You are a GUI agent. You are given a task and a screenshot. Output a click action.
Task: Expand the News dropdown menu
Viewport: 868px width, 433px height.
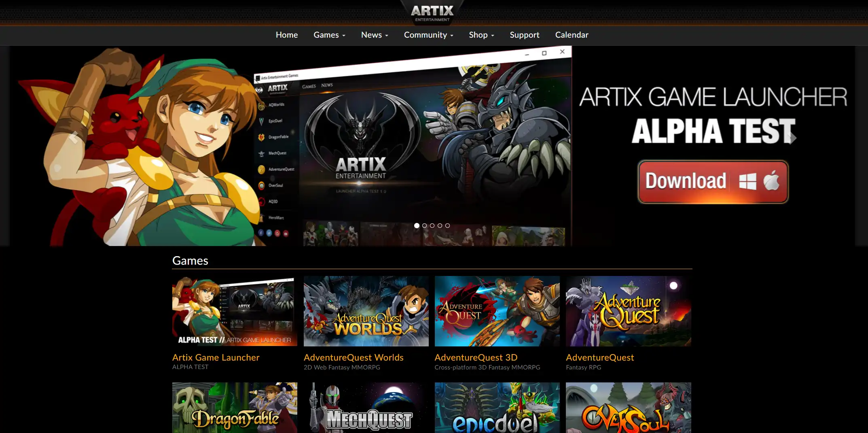coord(375,35)
